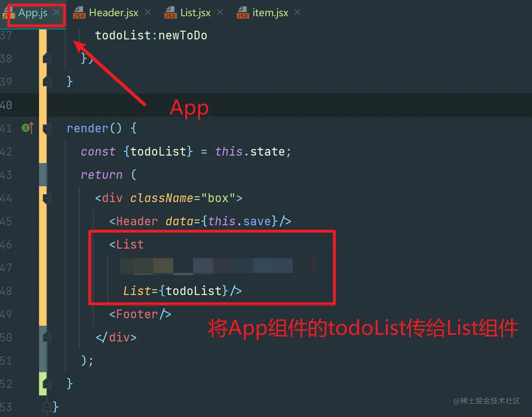Click the <Footer/> component tag

pos(140,314)
